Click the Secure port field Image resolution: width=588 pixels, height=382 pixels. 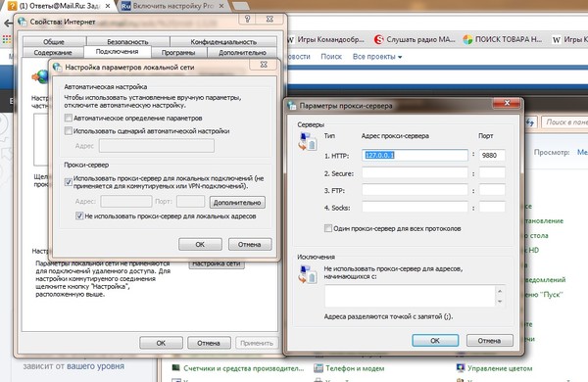coord(492,173)
